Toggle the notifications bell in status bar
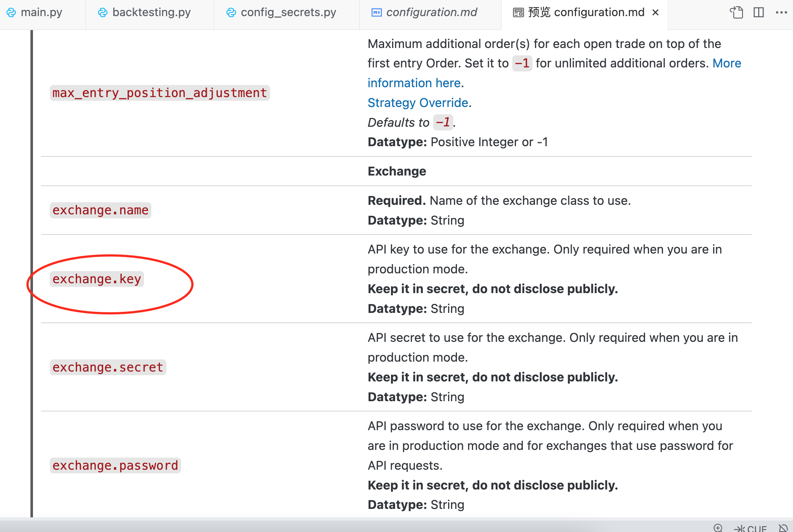Viewport: 793px width, 532px height. coord(783,528)
